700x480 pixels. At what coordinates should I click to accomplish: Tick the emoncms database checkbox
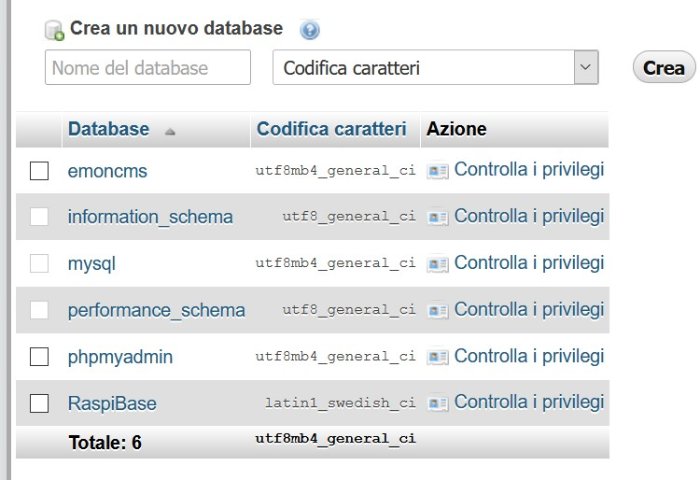(x=39, y=171)
